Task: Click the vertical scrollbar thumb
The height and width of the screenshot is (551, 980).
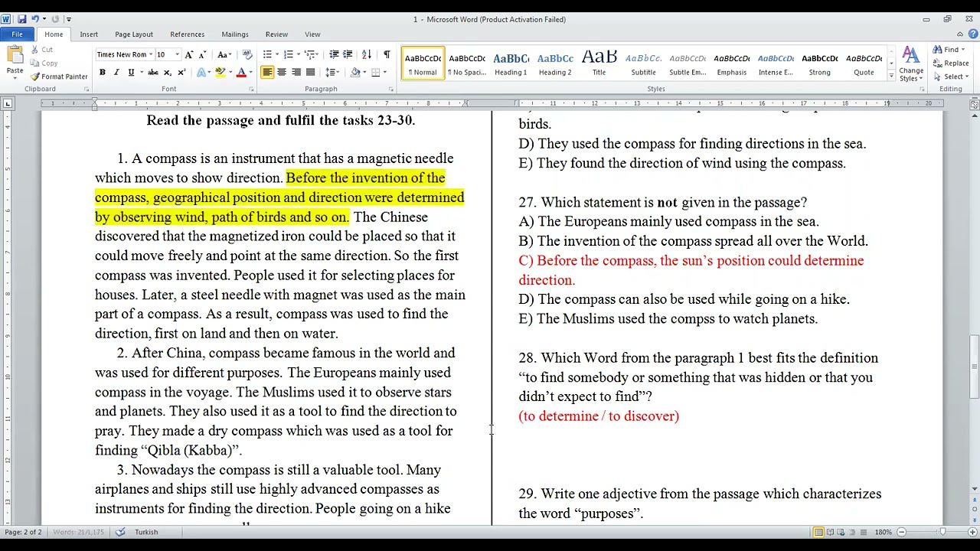Action: [x=974, y=366]
